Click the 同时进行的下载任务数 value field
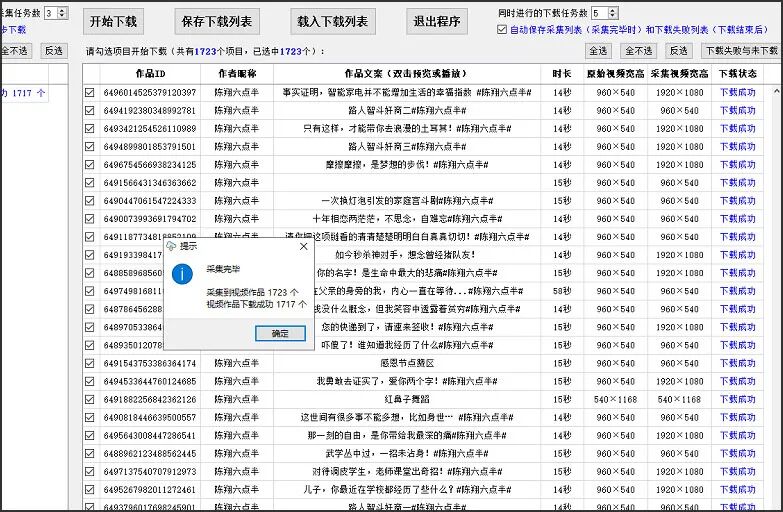 [600, 13]
